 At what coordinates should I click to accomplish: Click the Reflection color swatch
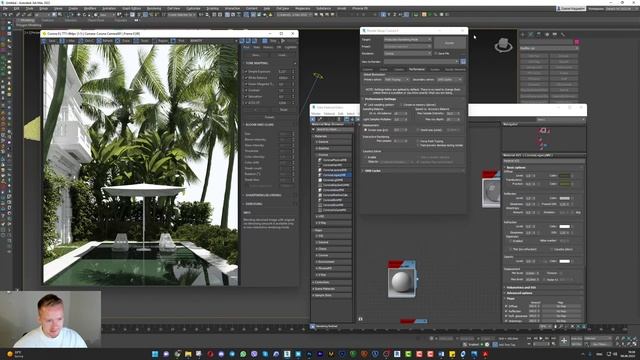(564, 198)
